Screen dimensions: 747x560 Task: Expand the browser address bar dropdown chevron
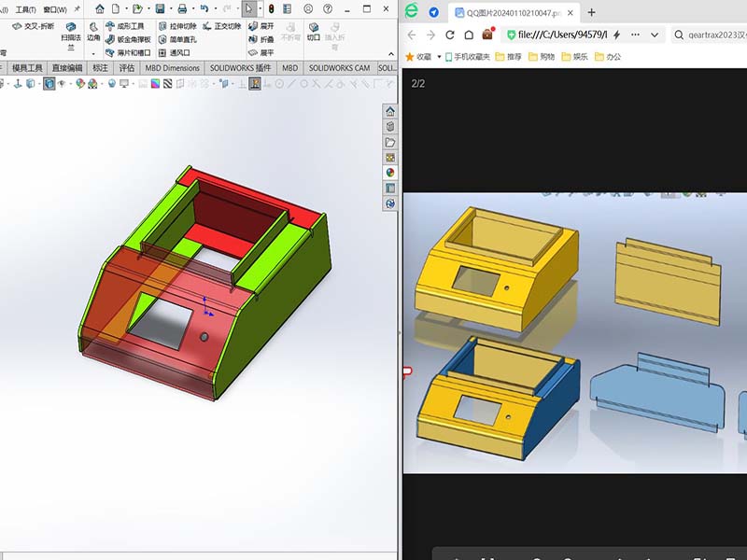[654, 35]
